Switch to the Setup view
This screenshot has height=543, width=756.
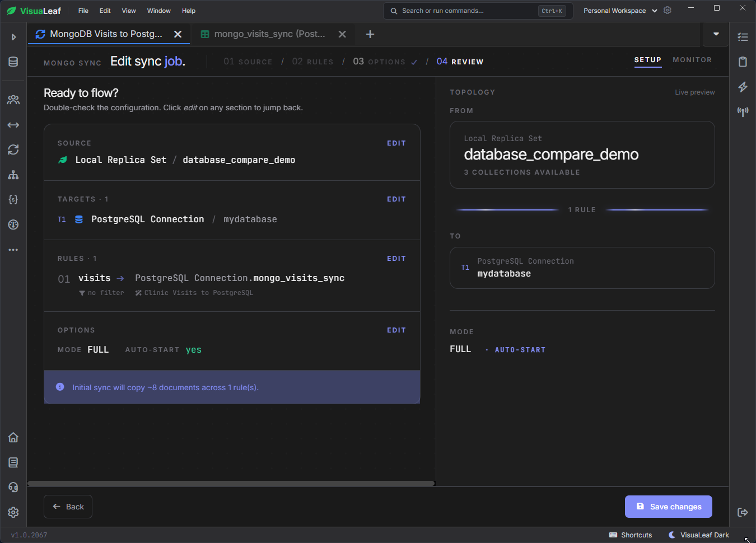click(x=648, y=60)
